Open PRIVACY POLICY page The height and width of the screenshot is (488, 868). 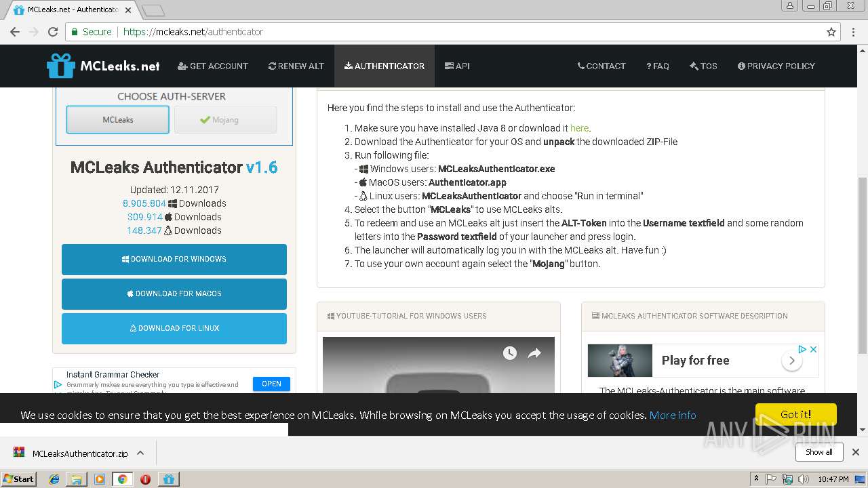point(776,66)
